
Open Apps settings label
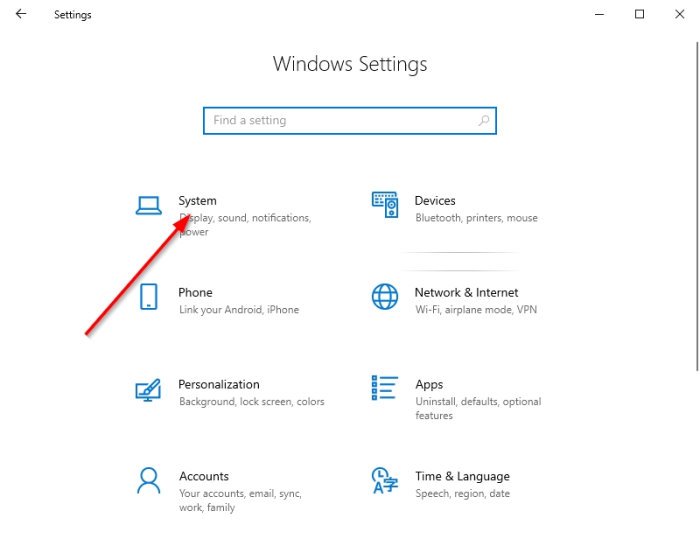(x=429, y=385)
